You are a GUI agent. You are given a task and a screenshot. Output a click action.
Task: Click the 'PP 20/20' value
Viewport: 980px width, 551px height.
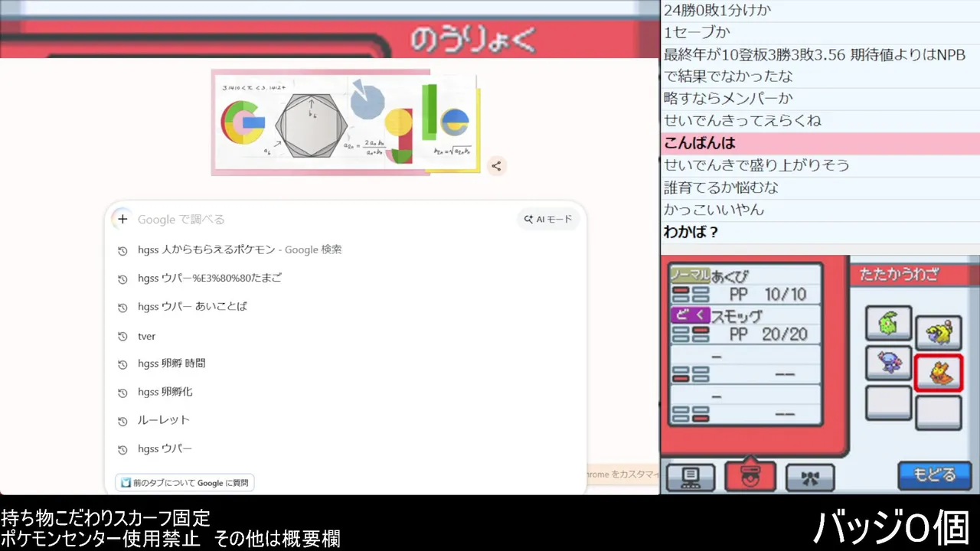768,334
